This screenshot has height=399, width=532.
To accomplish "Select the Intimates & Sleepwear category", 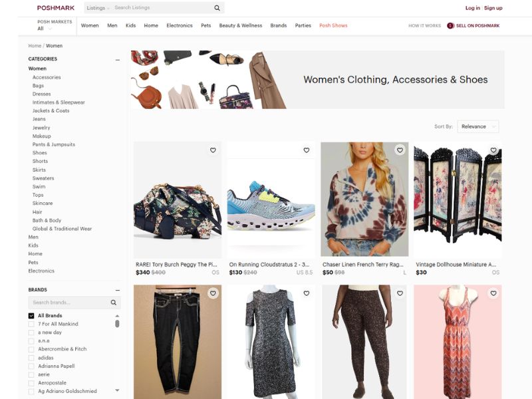I will 59,102.
